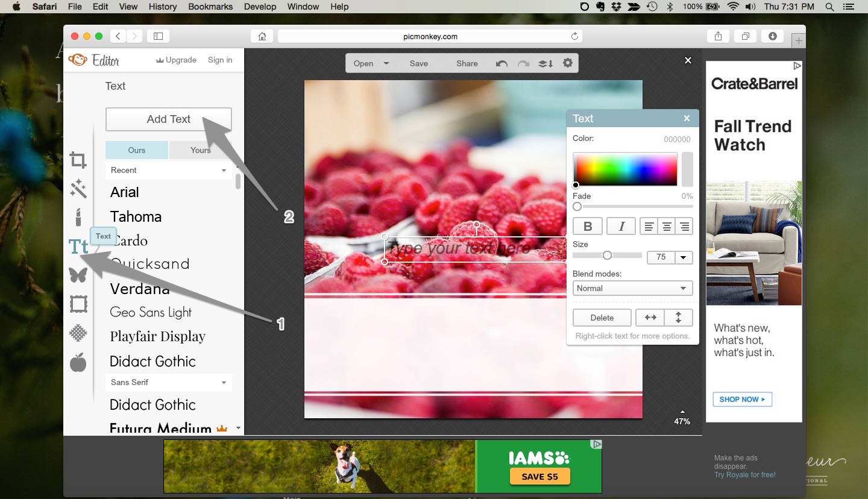The height and width of the screenshot is (499, 868).
Task: Flip text horizontally
Action: tap(650, 318)
